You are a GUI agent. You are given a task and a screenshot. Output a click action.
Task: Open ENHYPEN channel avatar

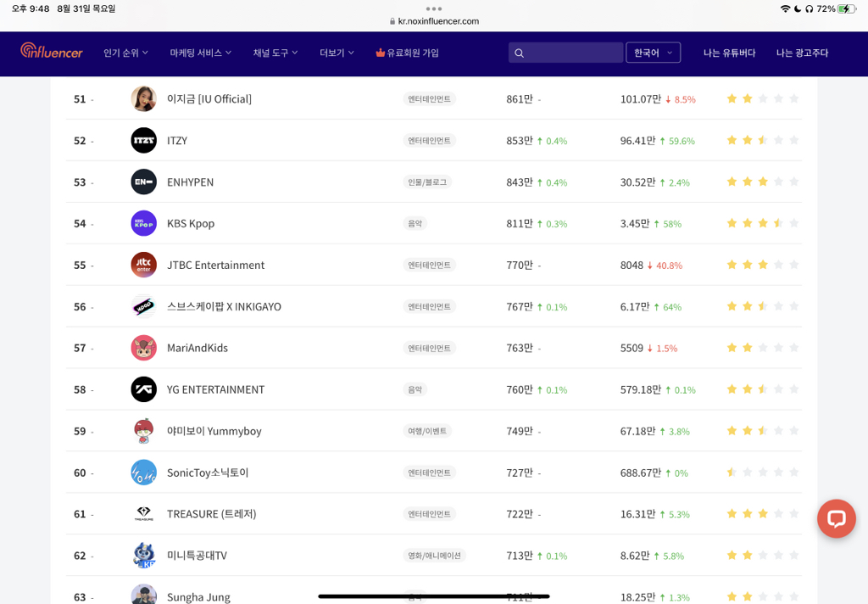click(x=143, y=182)
